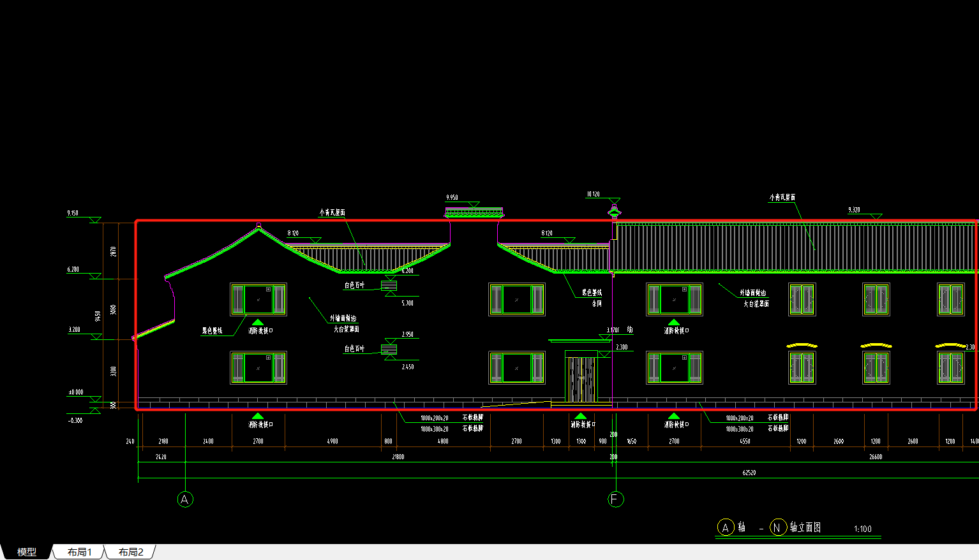The height and width of the screenshot is (560, 979).
Task: Click the 10.120 elevation text
Action: tap(594, 194)
